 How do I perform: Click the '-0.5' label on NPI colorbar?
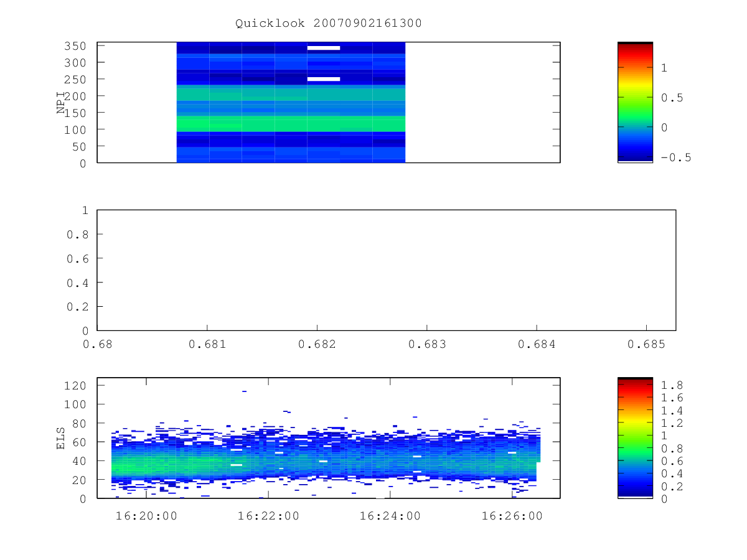[676, 157]
